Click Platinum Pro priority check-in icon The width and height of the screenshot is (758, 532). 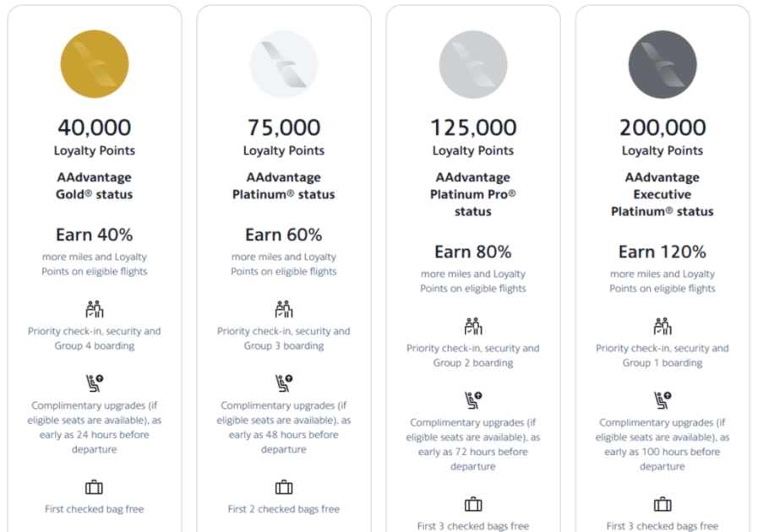(x=473, y=326)
